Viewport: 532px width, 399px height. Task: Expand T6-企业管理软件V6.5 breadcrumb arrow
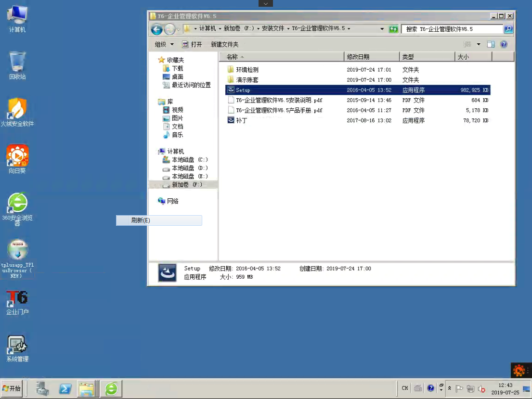pos(349,29)
